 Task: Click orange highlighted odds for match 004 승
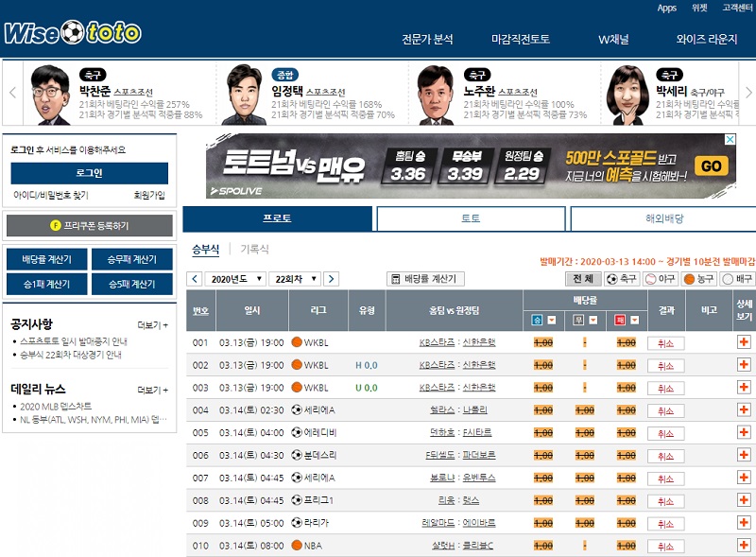[543, 409]
